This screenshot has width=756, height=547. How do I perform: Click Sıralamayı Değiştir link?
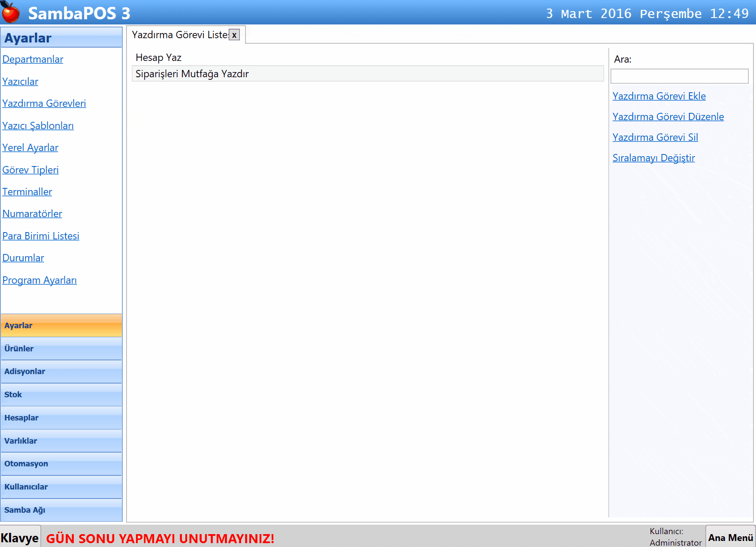(653, 158)
